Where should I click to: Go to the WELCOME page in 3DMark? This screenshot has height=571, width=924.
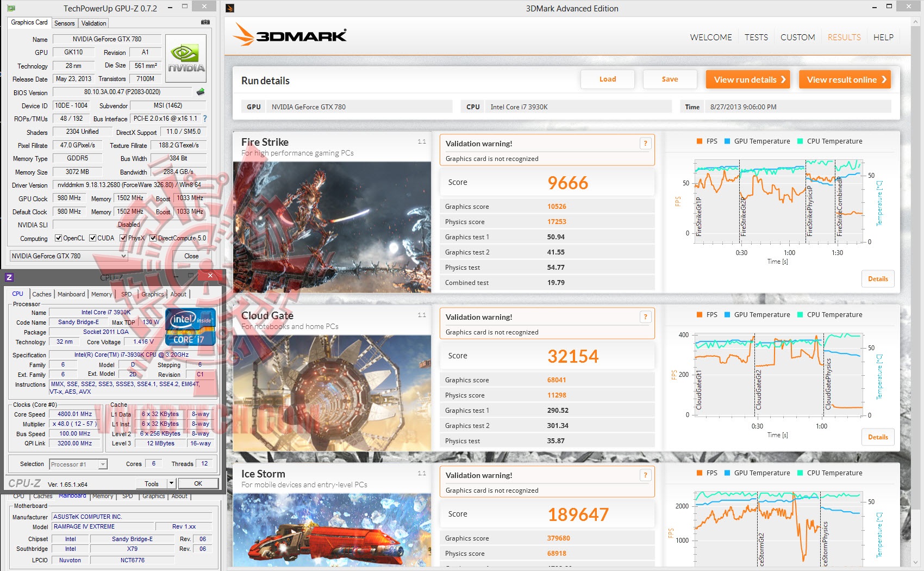click(711, 38)
